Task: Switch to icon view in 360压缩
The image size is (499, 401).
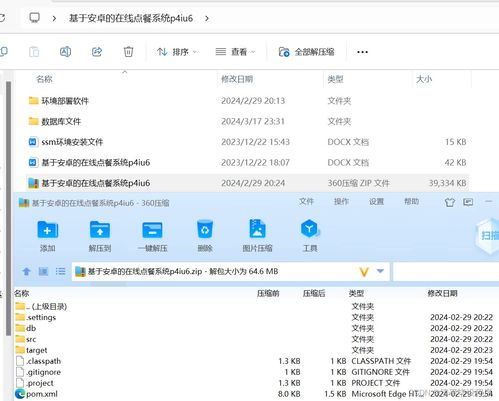Action: (43, 271)
